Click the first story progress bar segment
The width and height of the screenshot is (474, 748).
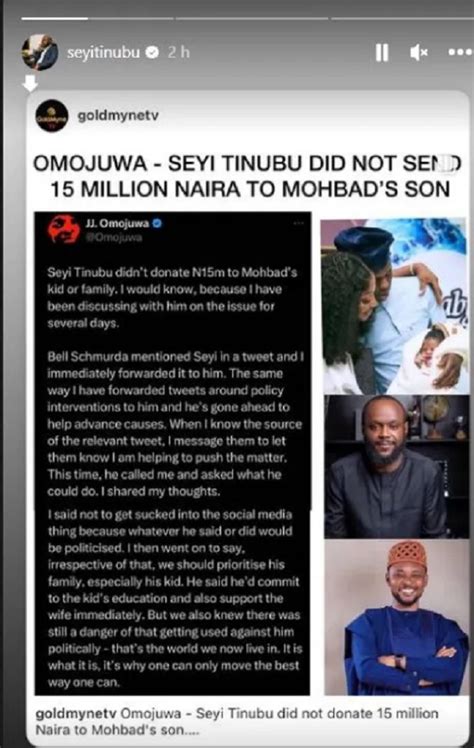tap(97, 19)
